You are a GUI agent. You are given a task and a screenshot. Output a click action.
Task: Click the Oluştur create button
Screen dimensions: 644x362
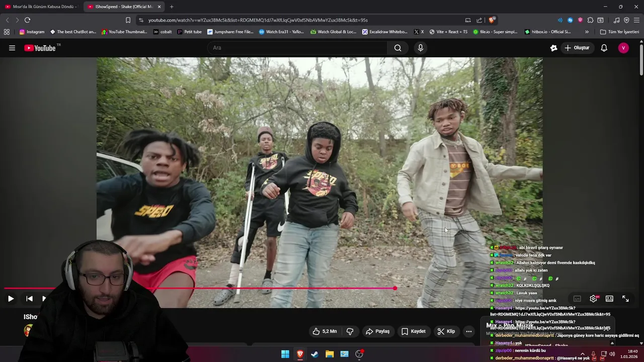pyautogui.click(x=577, y=48)
